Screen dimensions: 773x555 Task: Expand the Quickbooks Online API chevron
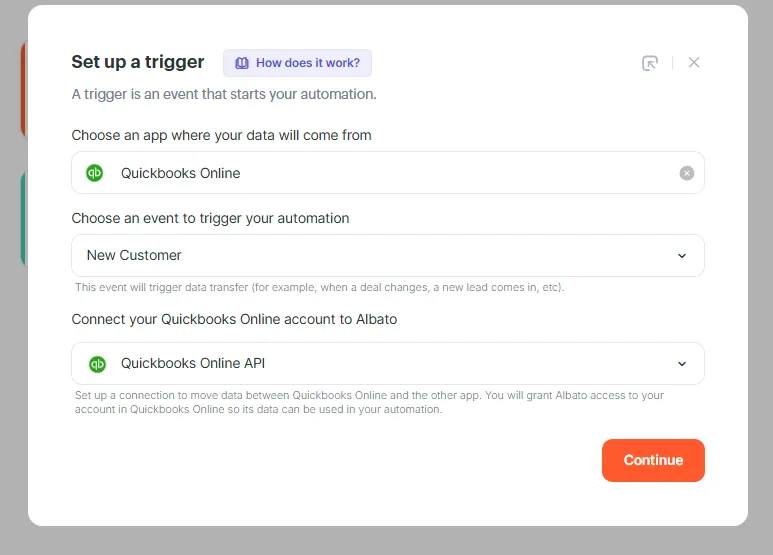(x=682, y=364)
